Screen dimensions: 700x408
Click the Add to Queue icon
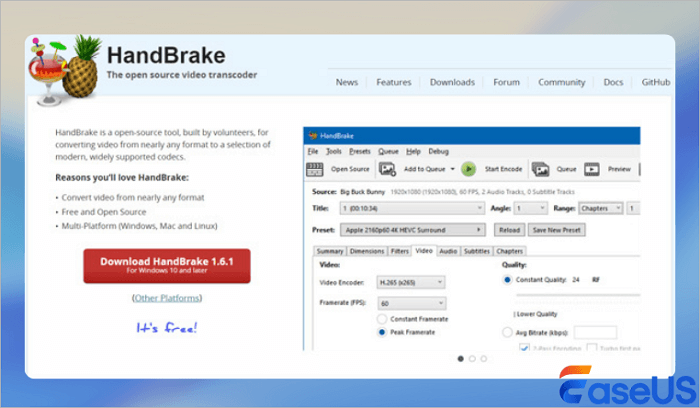coord(389,170)
